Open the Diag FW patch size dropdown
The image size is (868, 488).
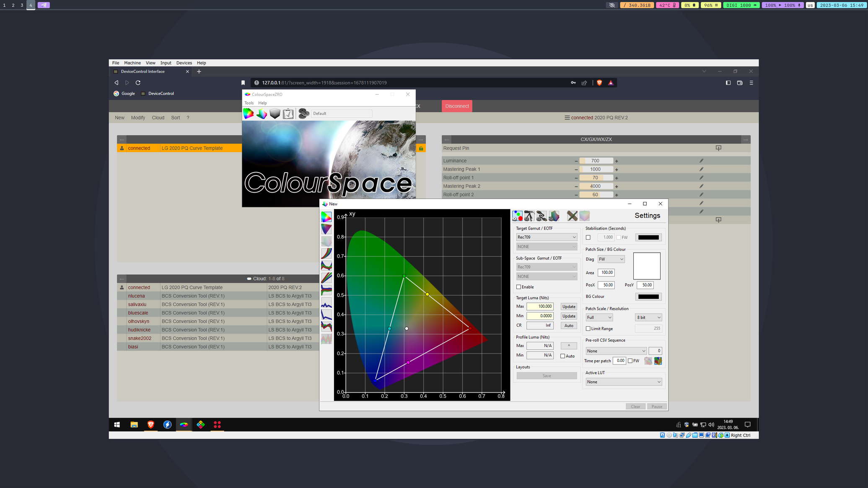(611, 259)
